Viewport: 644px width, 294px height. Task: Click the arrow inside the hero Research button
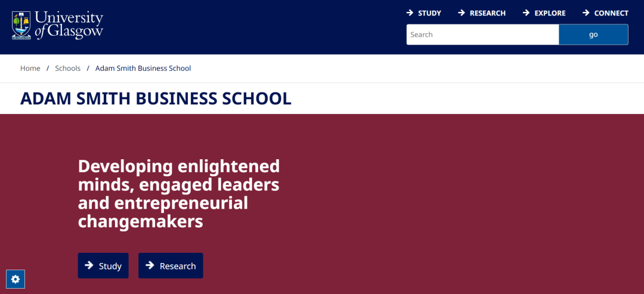(150, 265)
